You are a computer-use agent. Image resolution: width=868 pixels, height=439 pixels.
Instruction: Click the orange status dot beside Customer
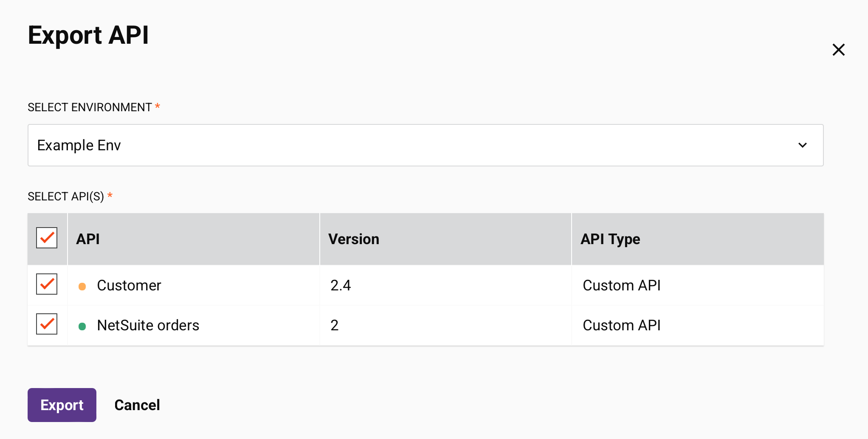[x=83, y=286]
